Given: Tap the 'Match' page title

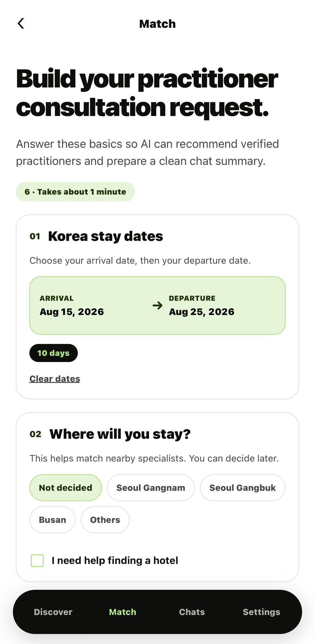Looking at the screenshot, I should pyautogui.click(x=157, y=24).
